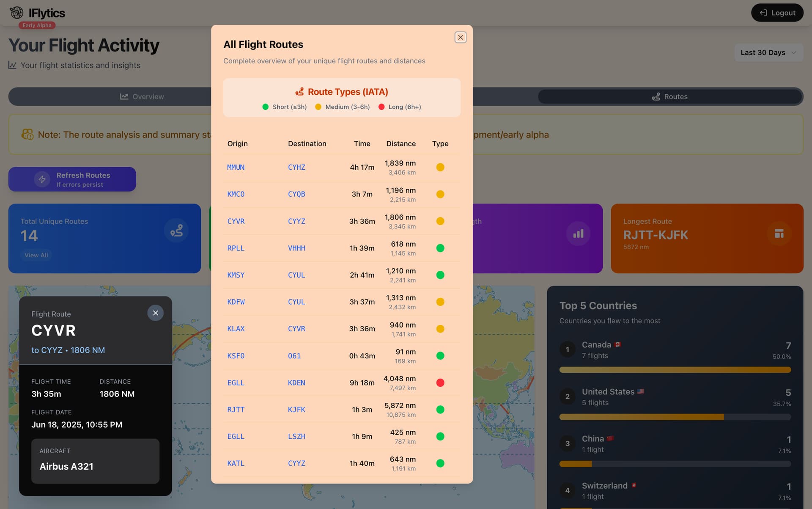The height and width of the screenshot is (509, 812).
Task: Click the Refresh Routes button
Action: (x=72, y=179)
